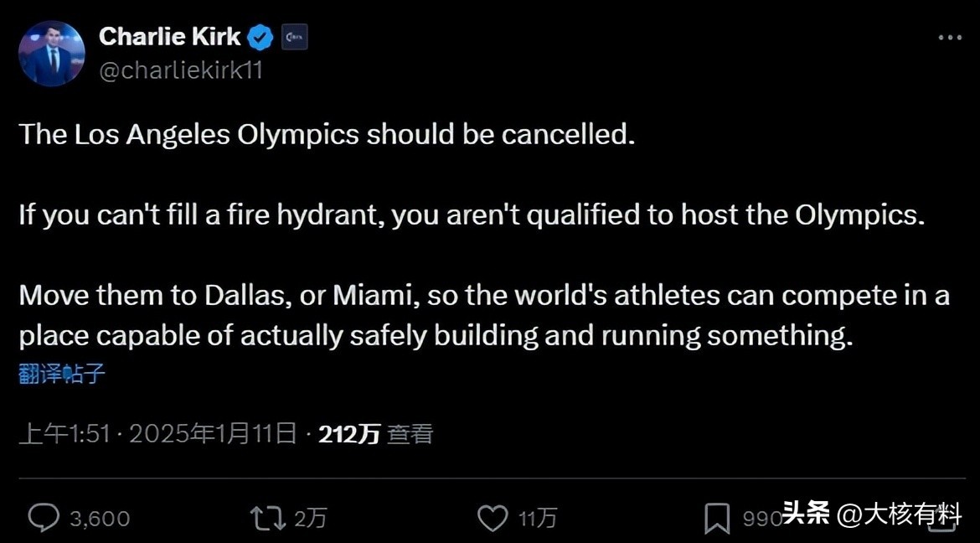
Task: Open the 212万 查看 view count
Action: (375, 433)
